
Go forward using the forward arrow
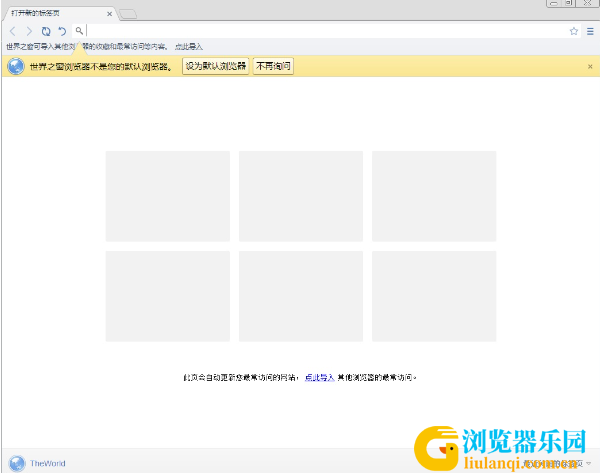29,31
